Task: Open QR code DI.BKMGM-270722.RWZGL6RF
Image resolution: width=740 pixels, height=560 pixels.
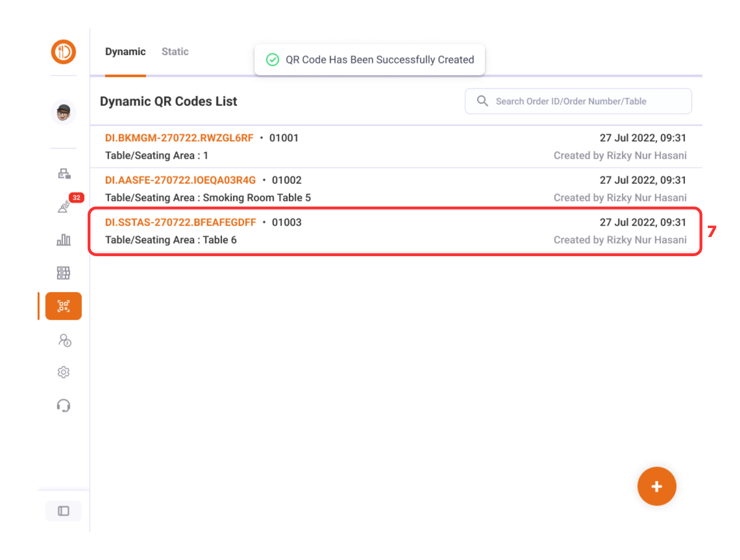Action: tap(179, 138)
